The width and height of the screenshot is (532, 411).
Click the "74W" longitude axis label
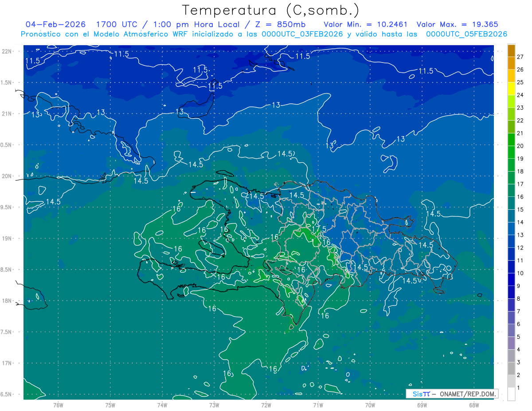pos(162,405)
